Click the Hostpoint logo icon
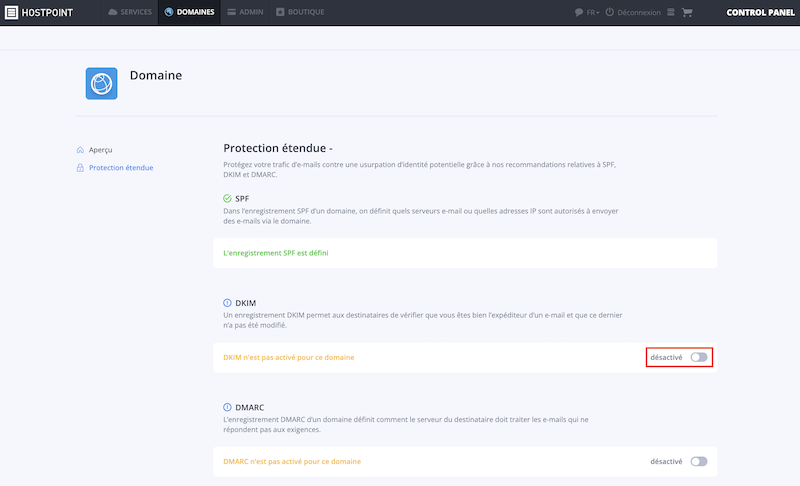This screenshot has width=800, height=486. [x=11, y=12]
